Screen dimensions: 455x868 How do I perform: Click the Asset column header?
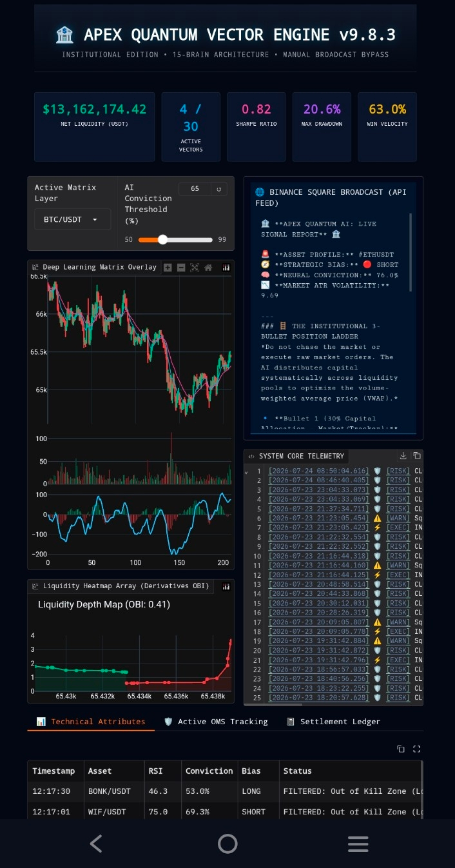[x=113, y=771]
